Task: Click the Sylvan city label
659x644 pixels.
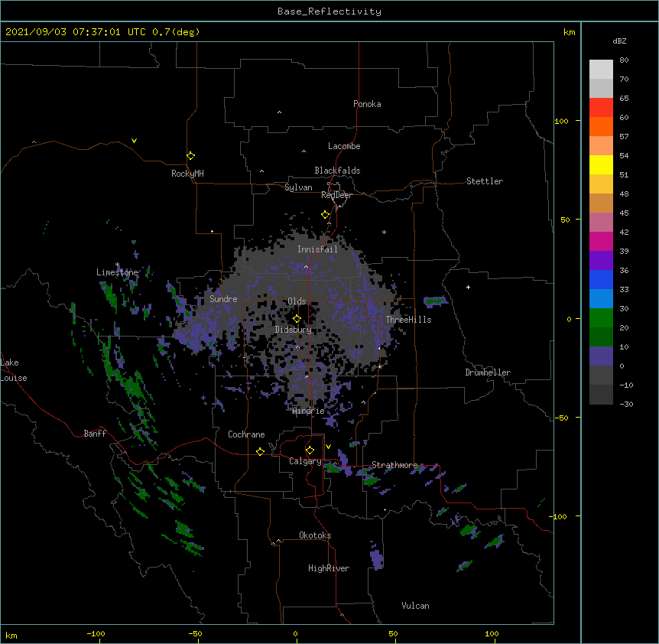Action: coord(298,187)
